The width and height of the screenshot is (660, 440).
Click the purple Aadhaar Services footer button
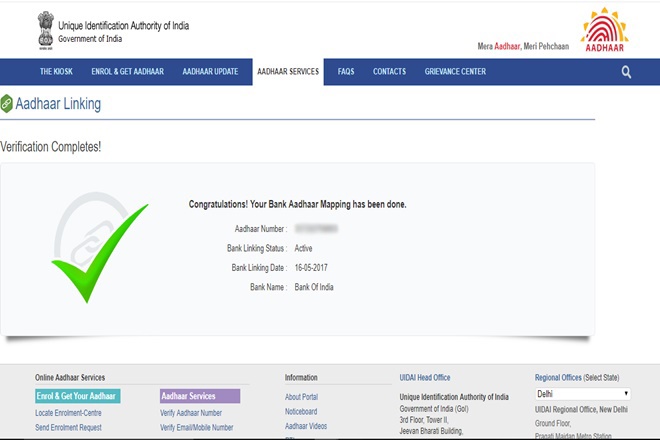(x=200, y=396)
